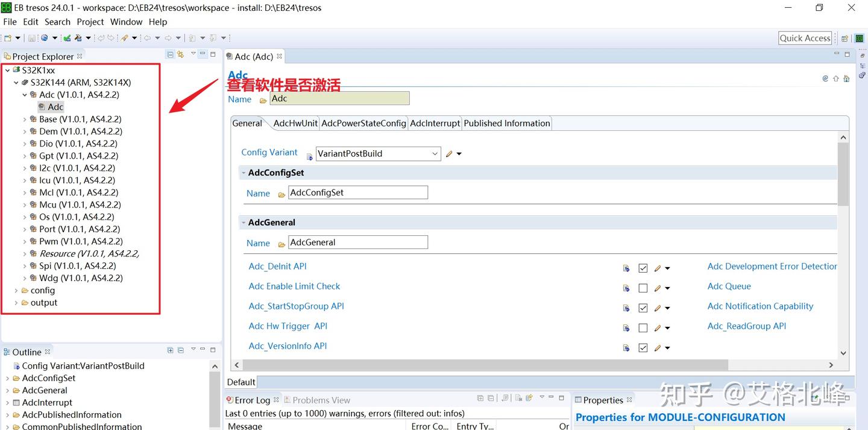This screenshot has width=868, height=430.
Task: Click the globe toolbar icon
Action: click(x=44, y=38)
